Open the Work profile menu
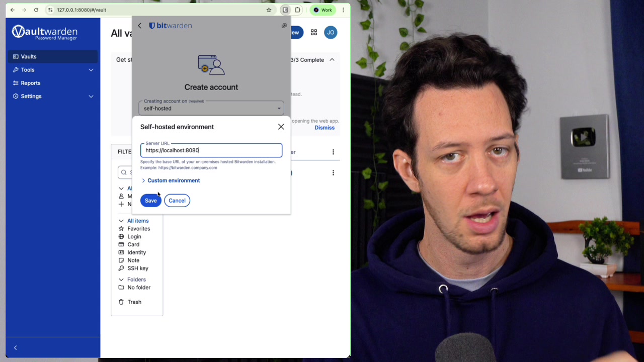Screen dimensions: 644x362 pos(323,10)
